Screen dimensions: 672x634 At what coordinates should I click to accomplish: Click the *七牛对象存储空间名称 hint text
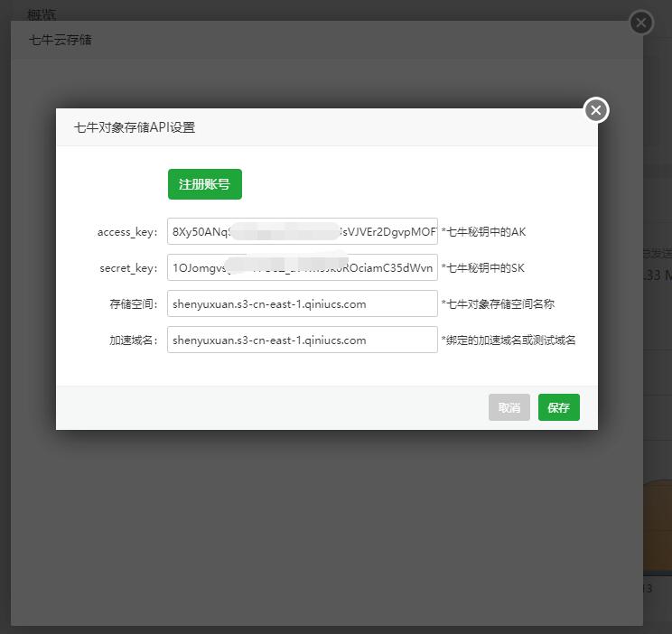498,304
